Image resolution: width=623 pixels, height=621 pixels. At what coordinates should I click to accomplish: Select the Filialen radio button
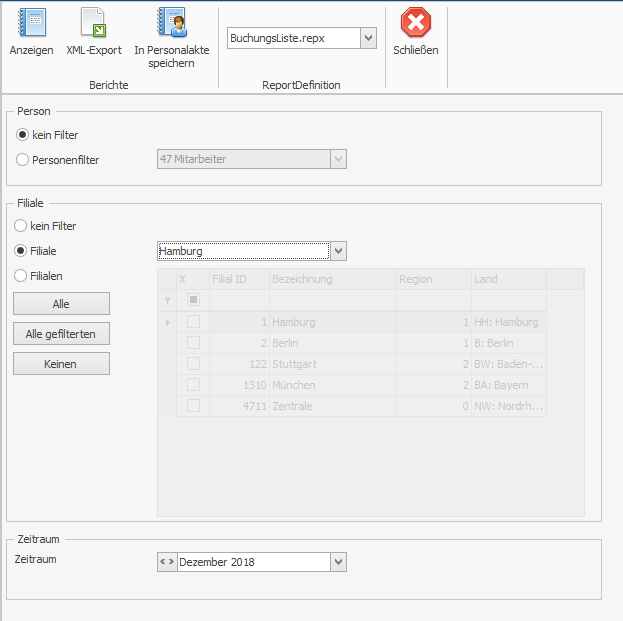pos(20,275)
